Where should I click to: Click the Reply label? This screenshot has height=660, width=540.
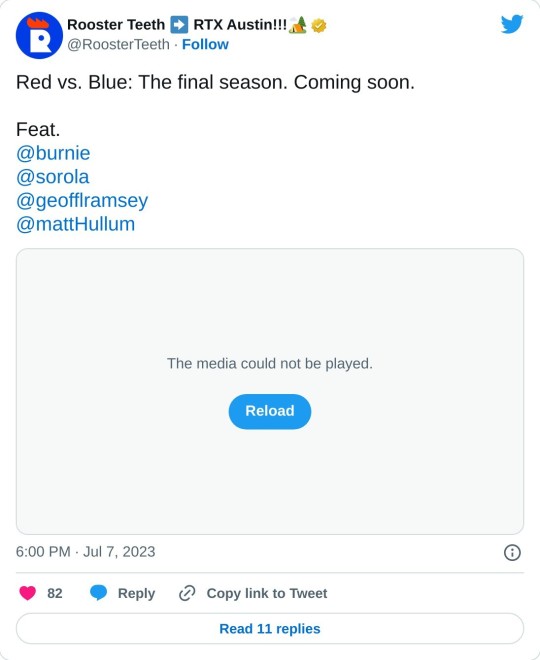(x=136, y=593)
